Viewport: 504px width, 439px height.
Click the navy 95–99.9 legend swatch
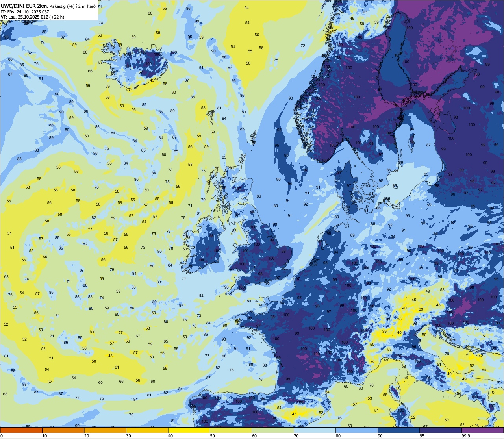point(441,430)
